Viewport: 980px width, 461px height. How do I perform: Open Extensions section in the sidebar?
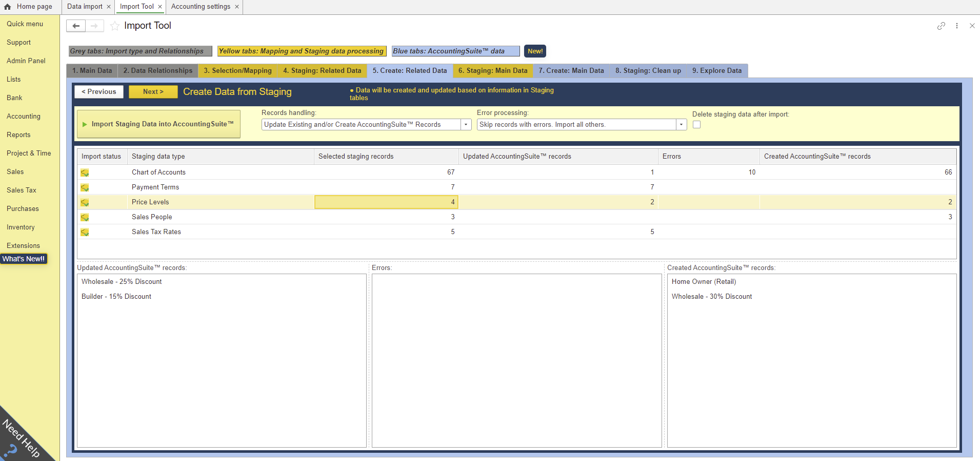pyautogui.click(x=23, y=246)
